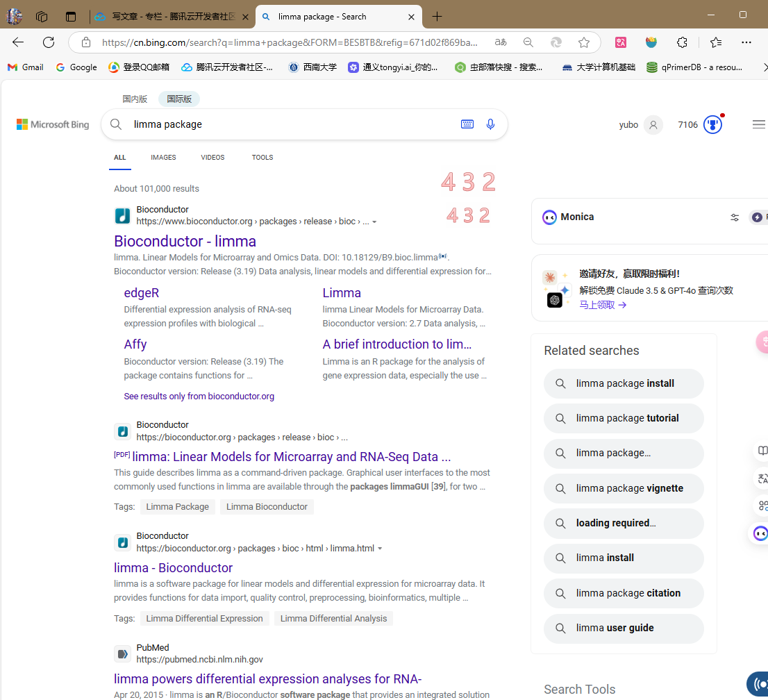Switch to 国内版 search version
Image resolution: width=768 pixels, height=700 pixels.
(x=135, y=99)
